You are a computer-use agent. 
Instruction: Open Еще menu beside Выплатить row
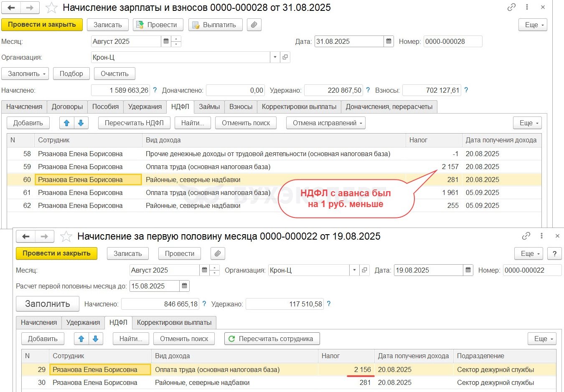pos(533,25)
